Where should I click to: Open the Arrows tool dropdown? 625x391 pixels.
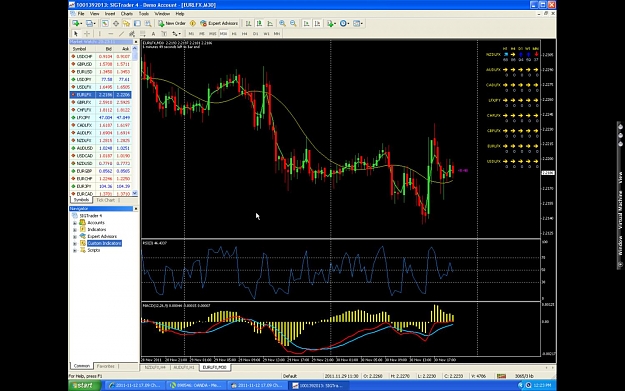coord(176,34)
